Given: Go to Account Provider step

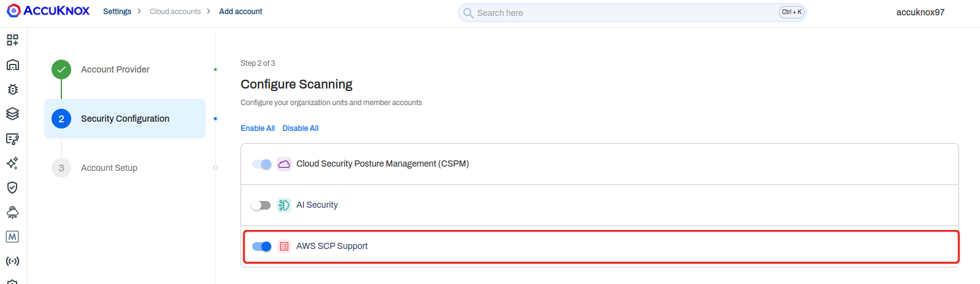Looking at the screenshot, I should 115,69.
